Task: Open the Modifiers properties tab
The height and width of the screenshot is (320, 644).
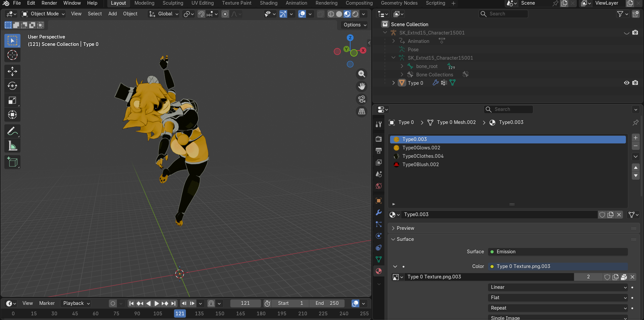Action: (379, 212)
